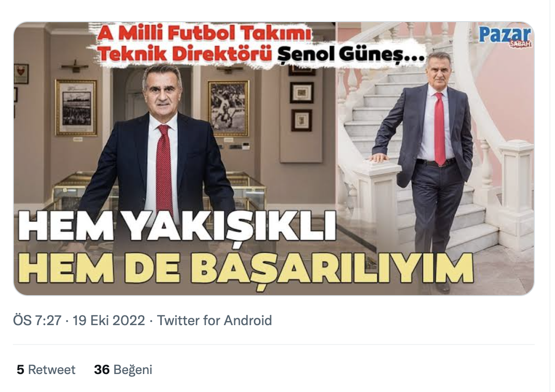This screenshot has height=392, width=555.
Task: Click the 5 Retweet link
Action: pos(46,370)
